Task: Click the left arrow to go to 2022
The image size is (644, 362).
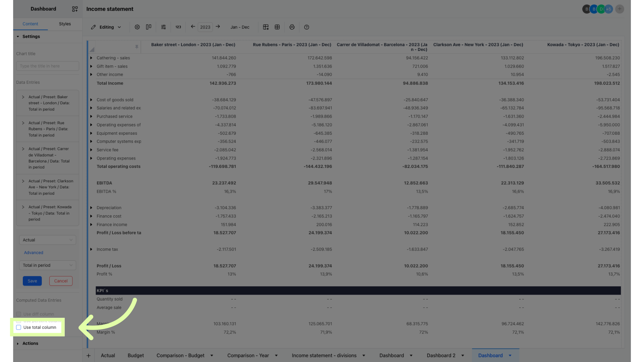Action: (193, 26)
